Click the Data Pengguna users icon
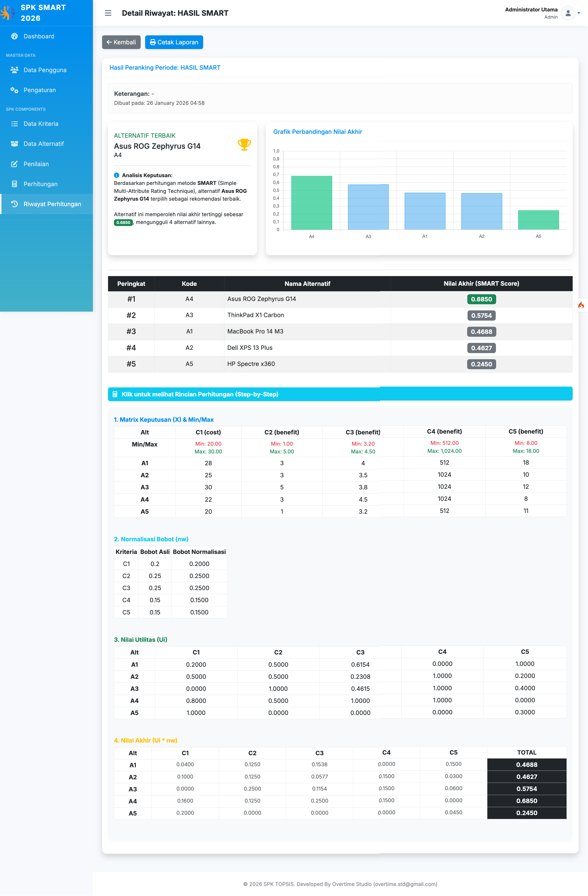The height and width of the screenshot is (896, 588). (x=14, y=70)
